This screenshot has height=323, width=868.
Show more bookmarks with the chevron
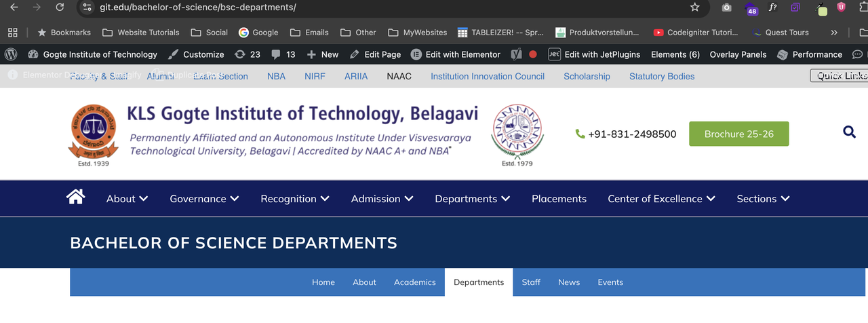[834, 32]
